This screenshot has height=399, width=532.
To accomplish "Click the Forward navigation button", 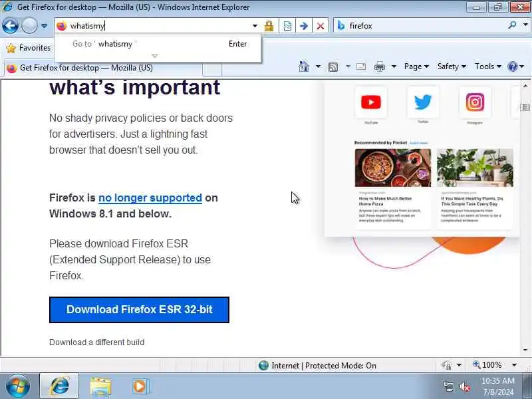I will pyautogui.click(x=29, y=26).
